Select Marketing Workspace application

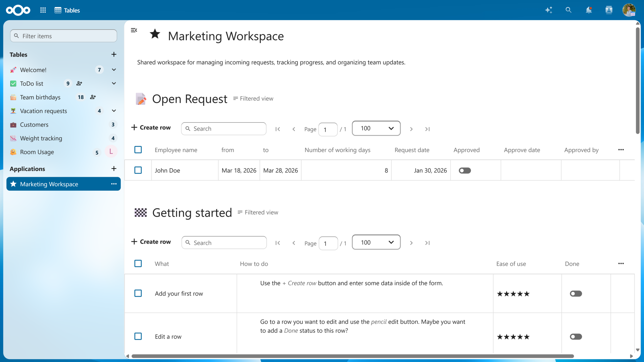coord(63,184)
